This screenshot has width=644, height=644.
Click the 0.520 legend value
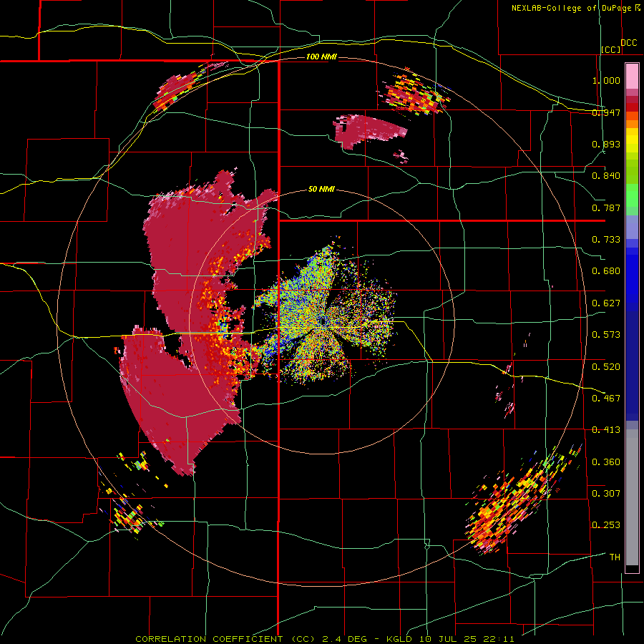click(606, 366)
